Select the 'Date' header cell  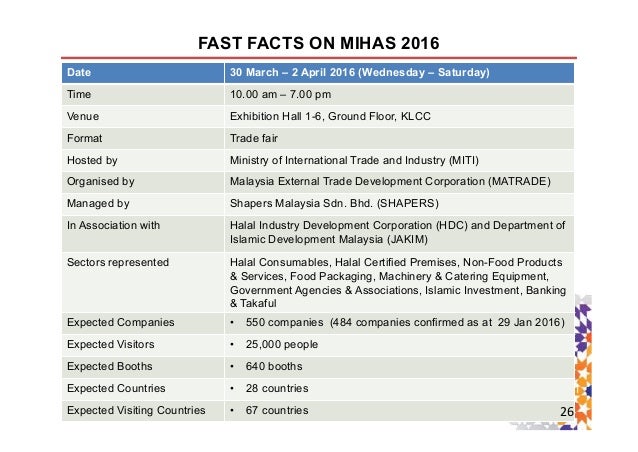click(x=143, y=73)
